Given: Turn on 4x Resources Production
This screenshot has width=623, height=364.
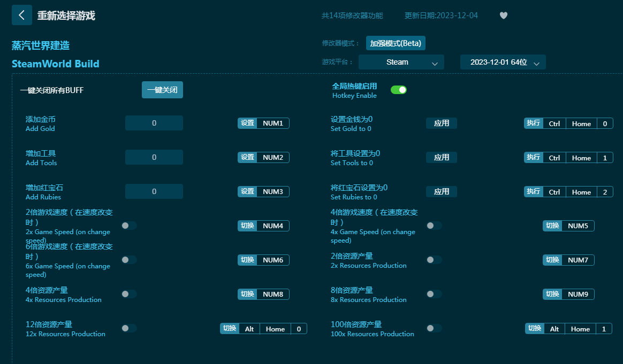Looking at the screenshot, I should point(129,294).
